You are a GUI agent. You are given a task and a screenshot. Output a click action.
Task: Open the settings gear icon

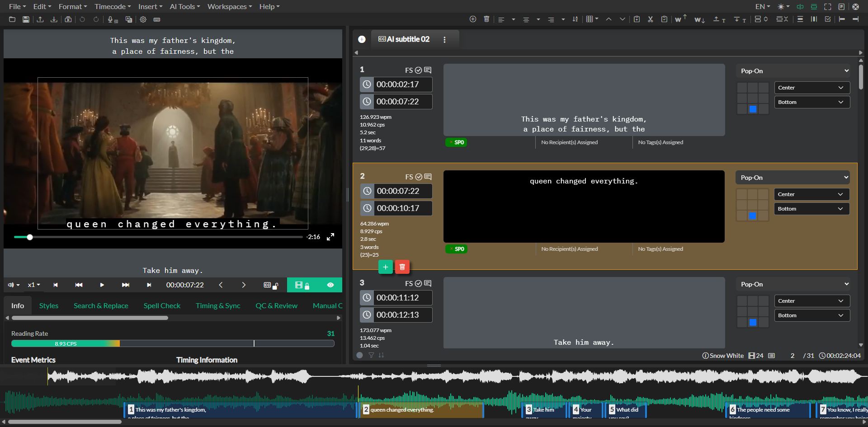[x=143, y=19]
